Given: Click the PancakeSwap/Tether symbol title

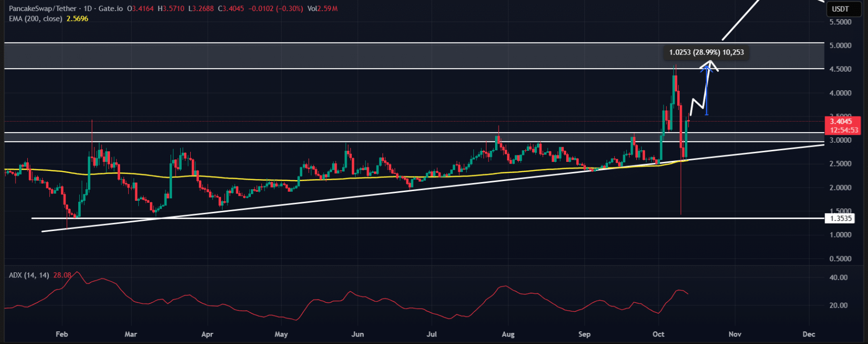Looking at the screenshot, I should click(43, 9).
